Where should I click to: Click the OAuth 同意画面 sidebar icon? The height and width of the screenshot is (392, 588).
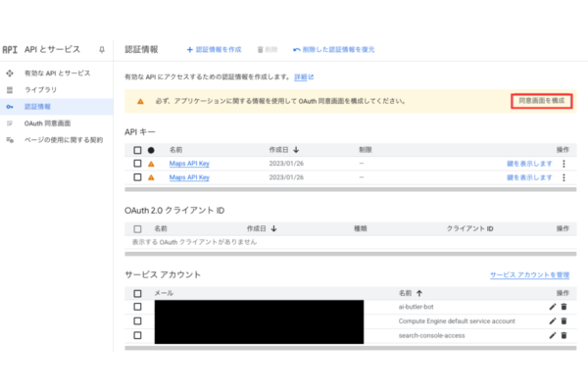tap(10, 123)
